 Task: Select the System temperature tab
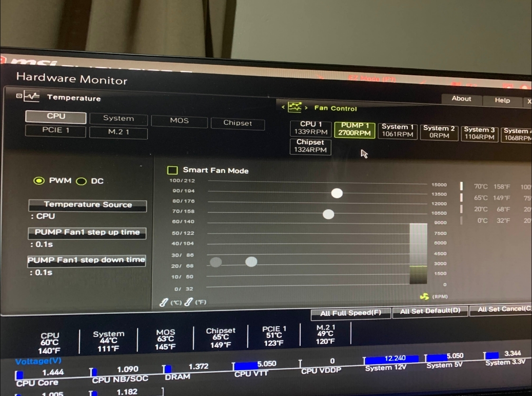tap(118, 119)
